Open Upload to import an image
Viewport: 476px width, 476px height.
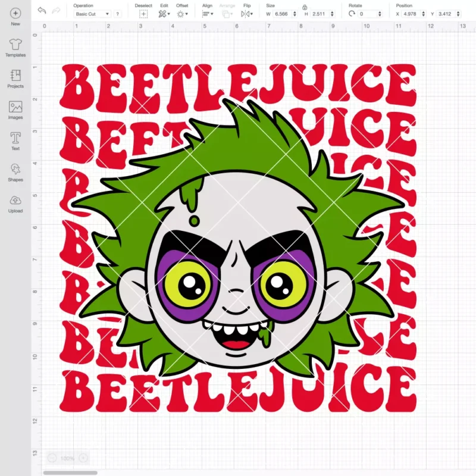(15, 204)
